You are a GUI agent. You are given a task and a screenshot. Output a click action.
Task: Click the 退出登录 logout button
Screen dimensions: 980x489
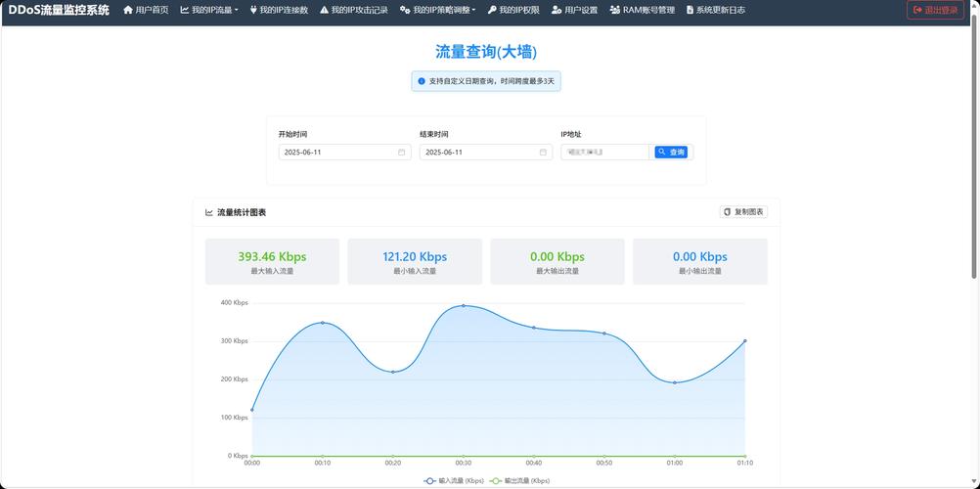[x=935, y=10]
